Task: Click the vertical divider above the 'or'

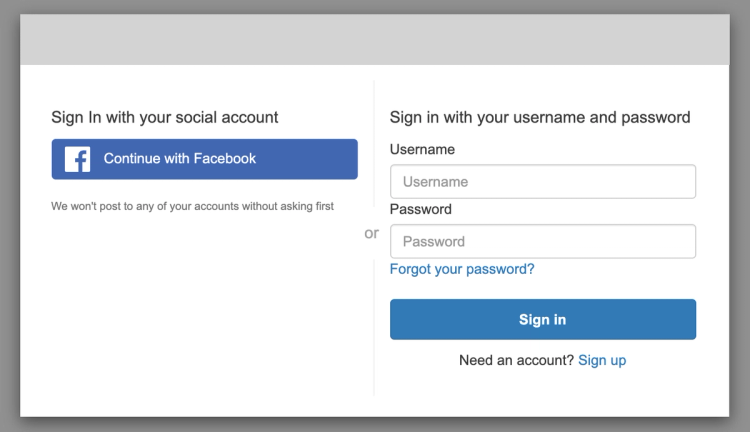Action: point(374,150)
